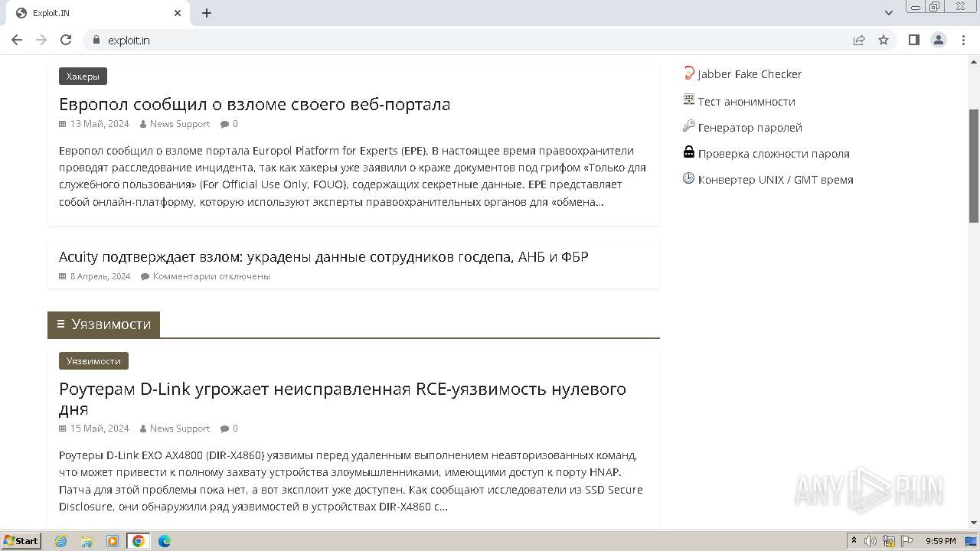View site information via lock icon
This screenshot has height=551, width=980.
pos(96,40)
